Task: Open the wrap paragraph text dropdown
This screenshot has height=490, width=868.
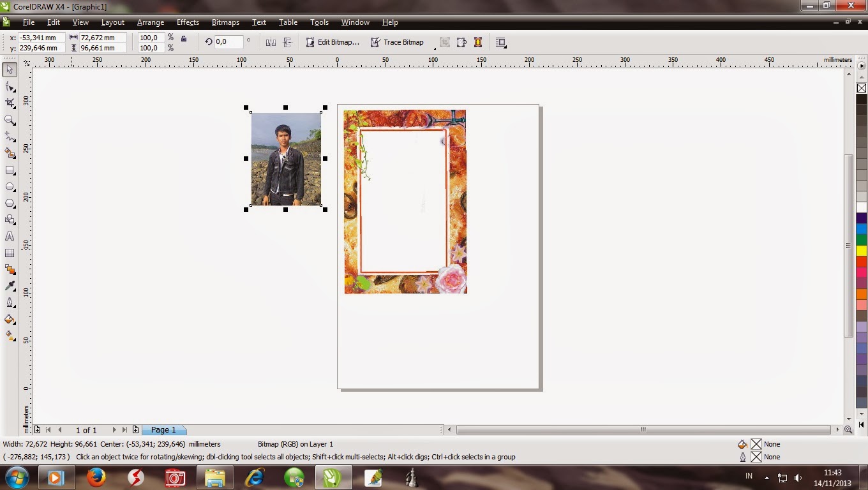Action: click(x=500, y=42)
